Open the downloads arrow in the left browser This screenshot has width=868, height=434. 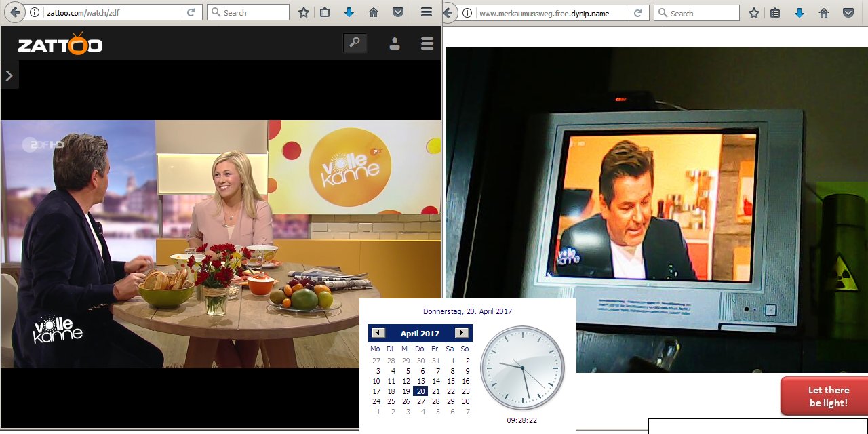tap(349, 12)
